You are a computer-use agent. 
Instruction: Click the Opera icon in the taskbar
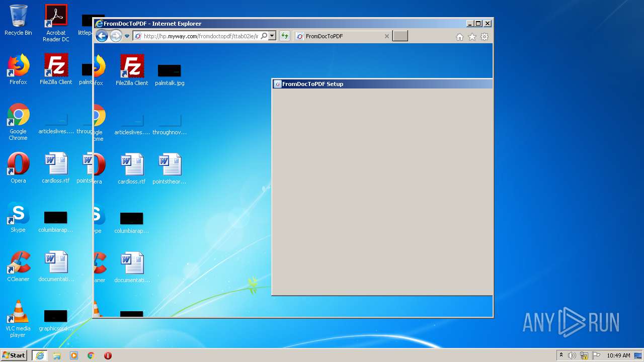tap(108, 355)
